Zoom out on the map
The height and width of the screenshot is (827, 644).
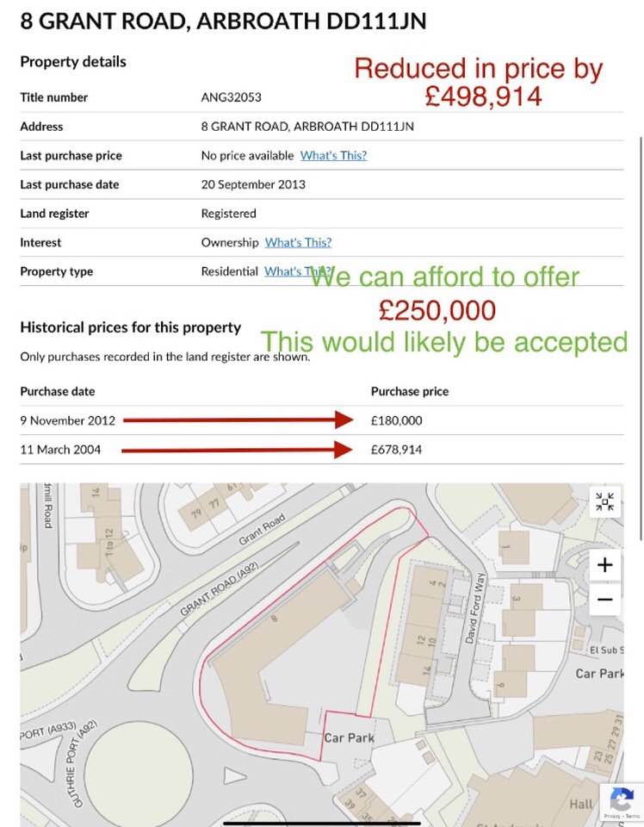tap(605, 600)
